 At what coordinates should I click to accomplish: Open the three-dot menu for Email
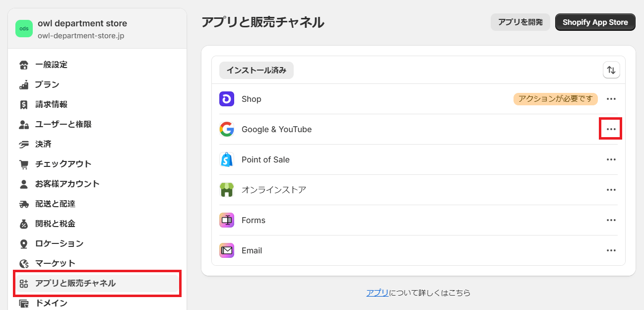[611, 250]
